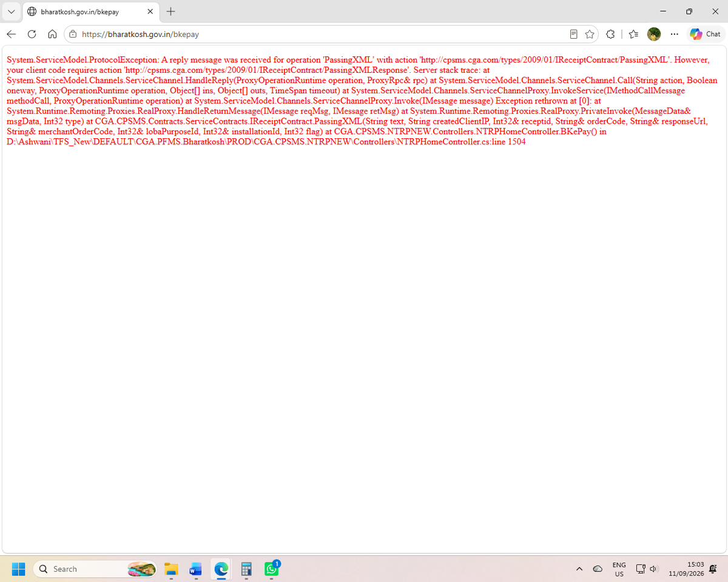Open OneDrive cloud tray icon
This screenshot has width=728, height=582.
(598, 569)
